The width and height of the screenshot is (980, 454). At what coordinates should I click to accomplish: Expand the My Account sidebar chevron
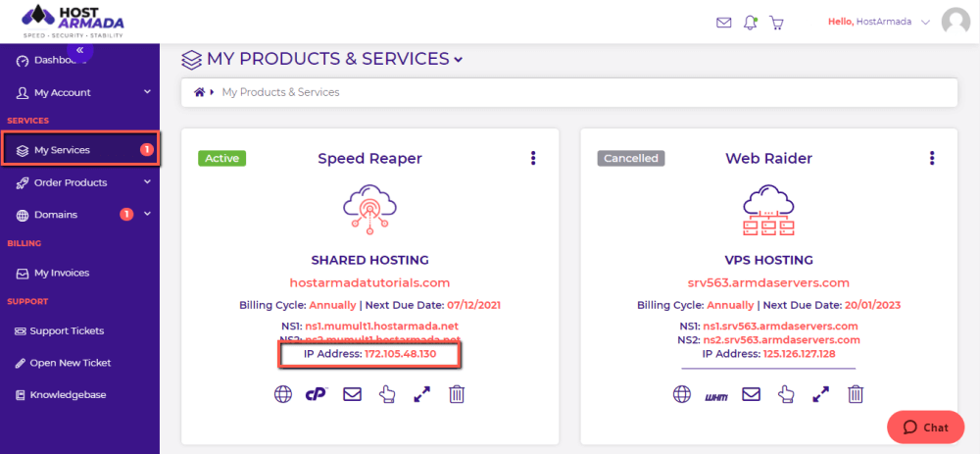pyautogui.click(x=148, y=92)
